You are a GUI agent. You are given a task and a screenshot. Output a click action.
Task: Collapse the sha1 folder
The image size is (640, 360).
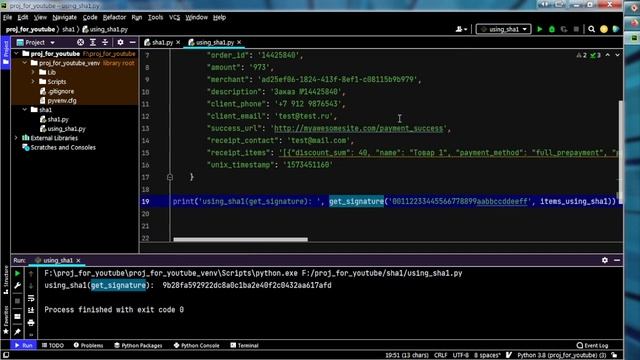pyautogui.click(x=25, y=110)
